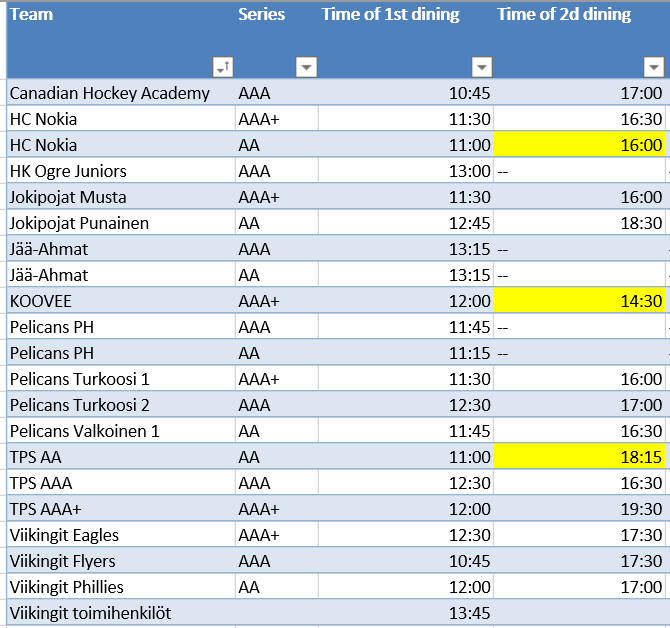Select the Viikingit toimihenkilöt cell
Viewport: 670px width, 628px height.
[120, 613]
